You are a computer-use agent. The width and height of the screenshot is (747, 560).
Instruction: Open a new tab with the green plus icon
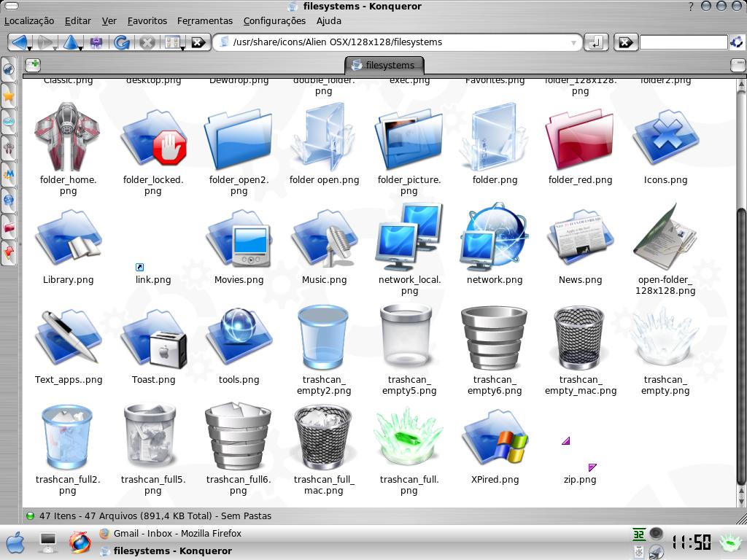tap(31, 65)
